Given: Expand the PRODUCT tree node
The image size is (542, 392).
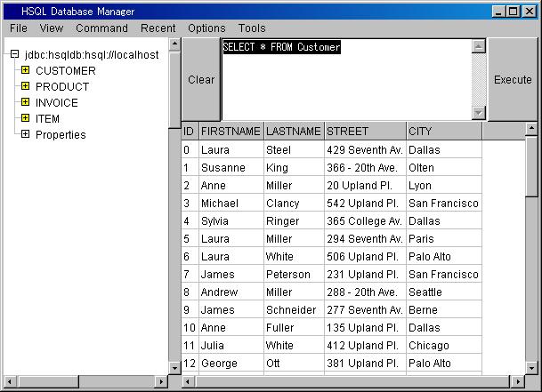Looking at the screenshot, I should click(25, 87).
